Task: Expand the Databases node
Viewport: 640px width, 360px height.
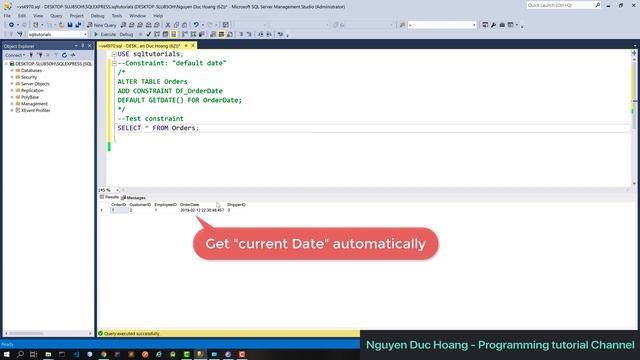Action: coord(12,71)
